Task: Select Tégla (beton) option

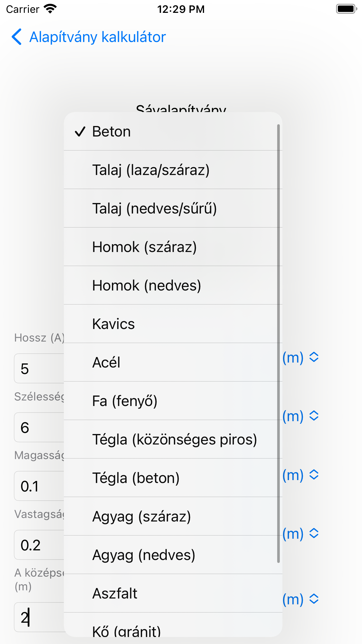Action: coord(173,478)
